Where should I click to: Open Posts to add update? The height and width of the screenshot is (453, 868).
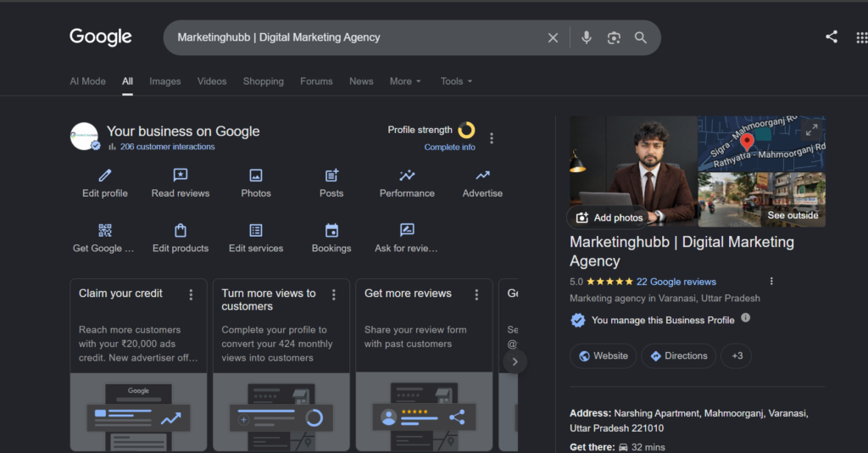pos(331,183)
